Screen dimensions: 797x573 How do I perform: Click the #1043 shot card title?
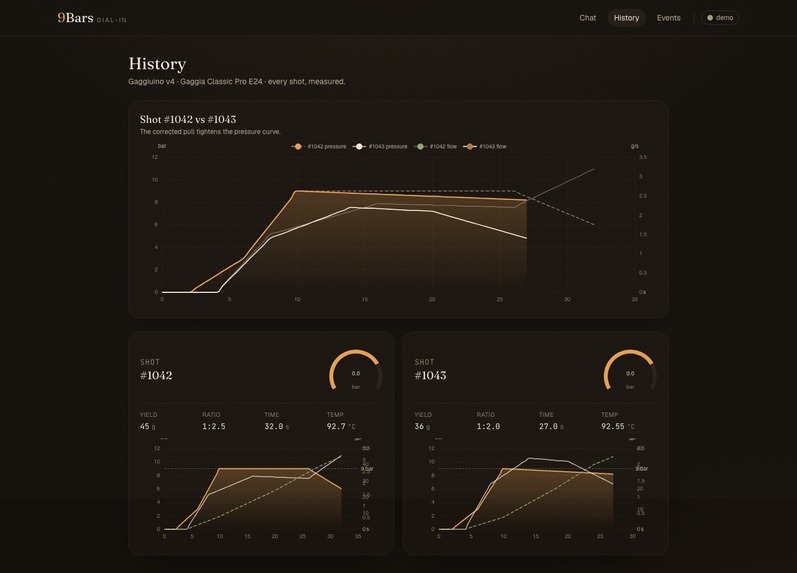point(431,376)
